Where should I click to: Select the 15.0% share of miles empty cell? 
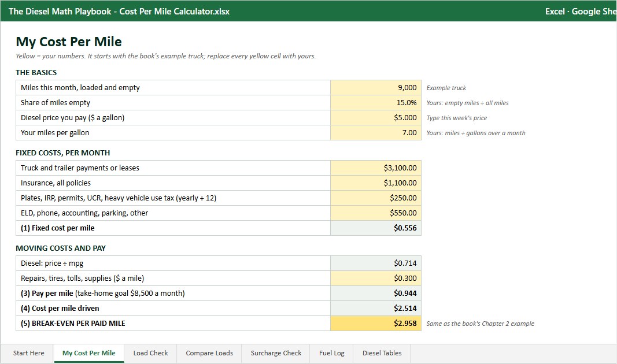coord(376,103)
